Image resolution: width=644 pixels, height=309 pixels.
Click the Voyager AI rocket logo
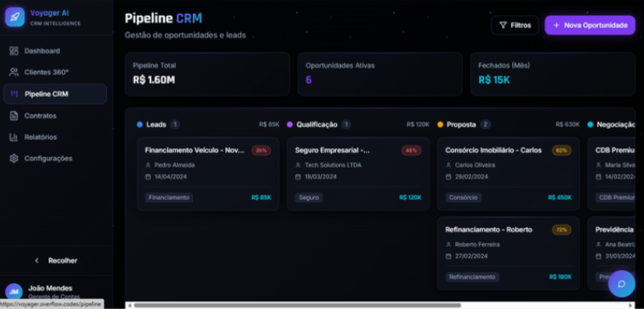[x=15, y=17]
